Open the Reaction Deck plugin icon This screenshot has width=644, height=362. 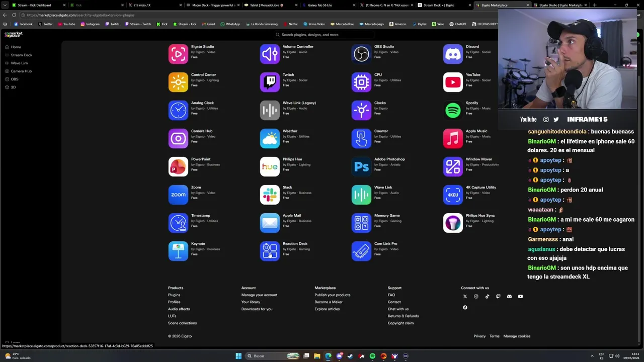[270, 251]
